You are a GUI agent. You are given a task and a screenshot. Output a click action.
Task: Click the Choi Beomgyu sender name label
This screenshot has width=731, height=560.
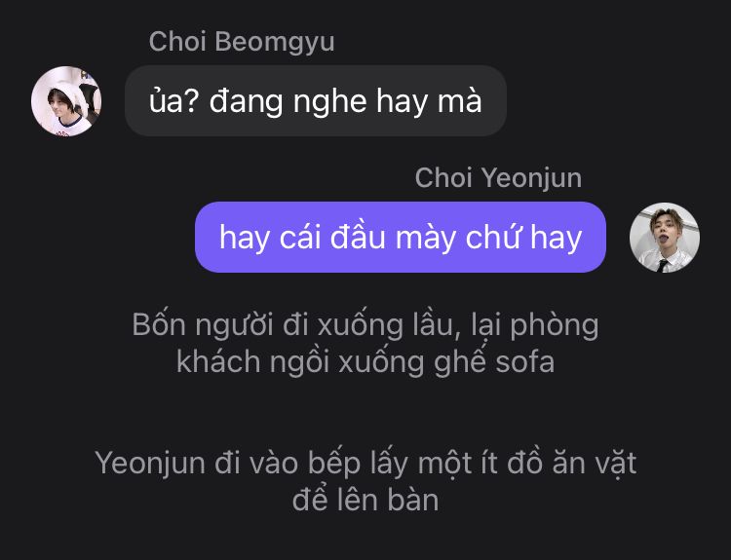pos(242,42)
